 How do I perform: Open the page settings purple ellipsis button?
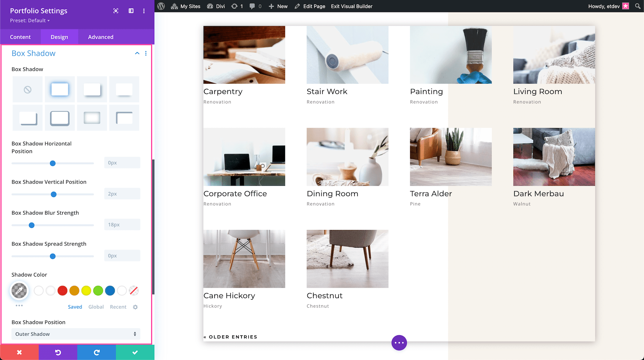coord(399,342)
